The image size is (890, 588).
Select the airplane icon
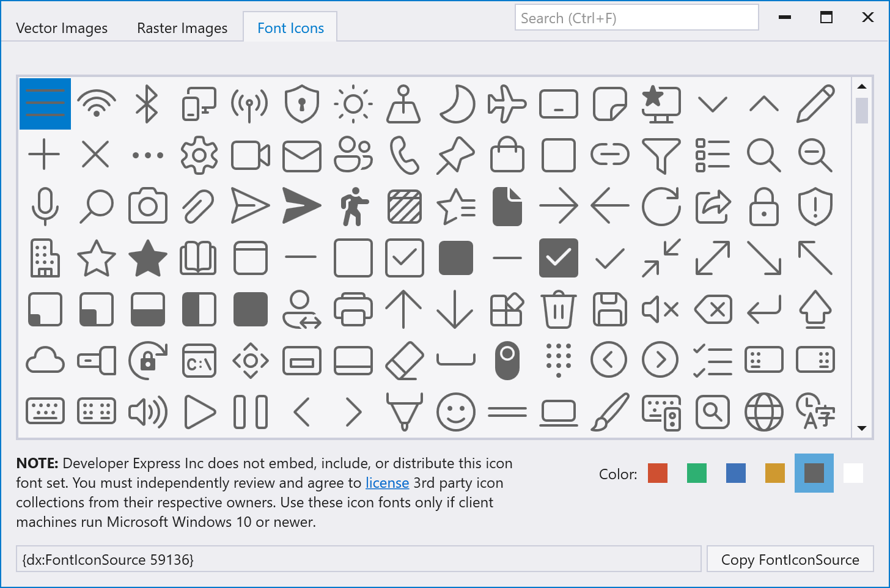(x=507, y=104)
